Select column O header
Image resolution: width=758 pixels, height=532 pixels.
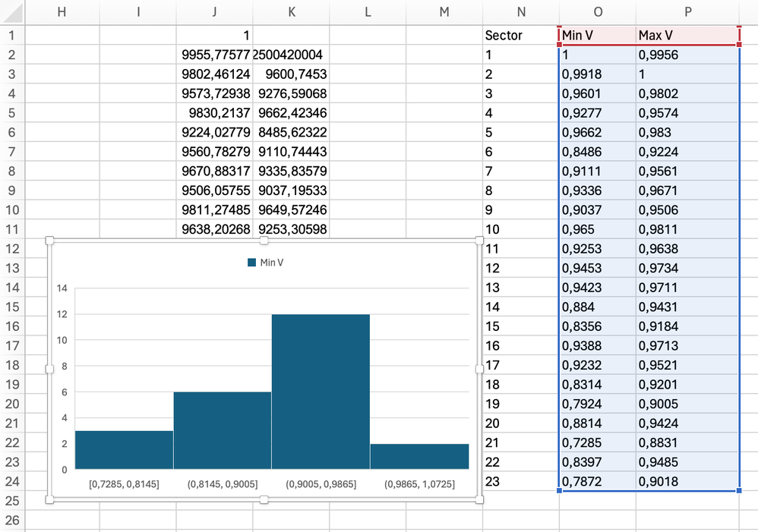[x=598, y=12]
